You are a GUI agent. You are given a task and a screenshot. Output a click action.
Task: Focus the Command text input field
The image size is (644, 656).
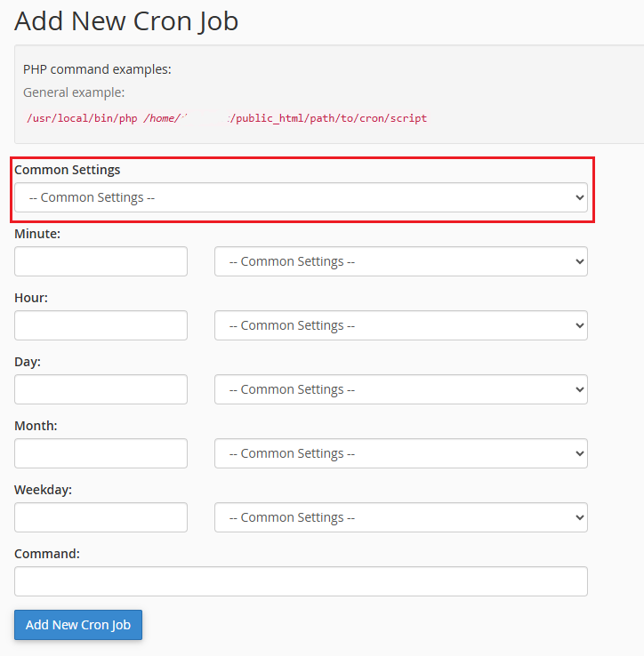point(301,581)
